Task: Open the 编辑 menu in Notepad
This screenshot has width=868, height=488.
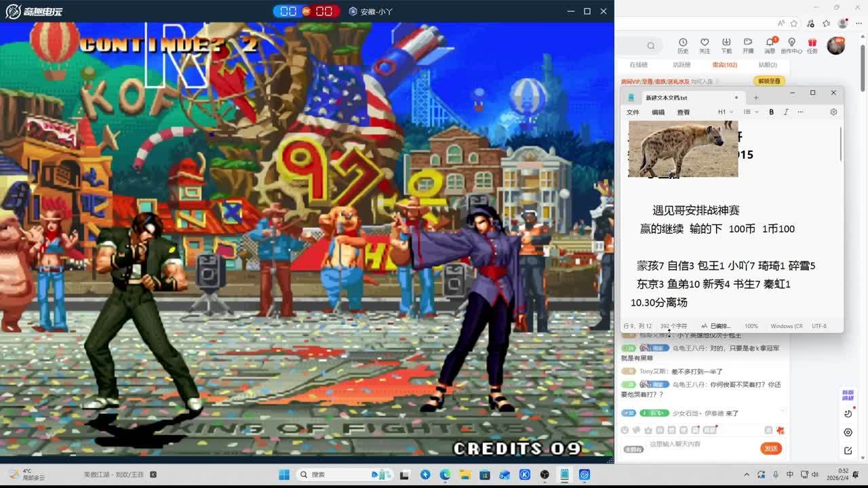Action: coord(658,113)
